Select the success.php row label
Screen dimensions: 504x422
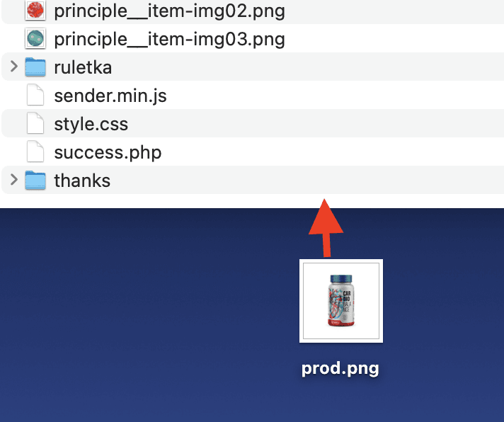108,152
